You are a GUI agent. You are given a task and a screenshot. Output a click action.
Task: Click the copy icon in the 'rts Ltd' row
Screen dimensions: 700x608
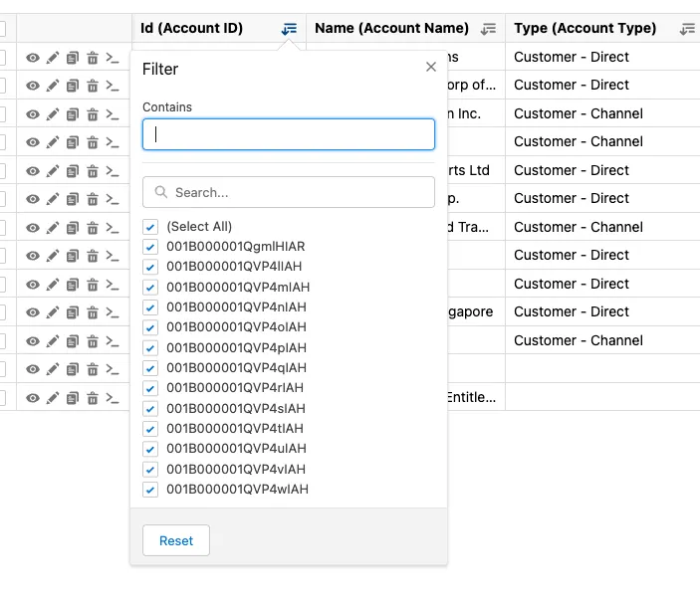(x=73, y=171)
